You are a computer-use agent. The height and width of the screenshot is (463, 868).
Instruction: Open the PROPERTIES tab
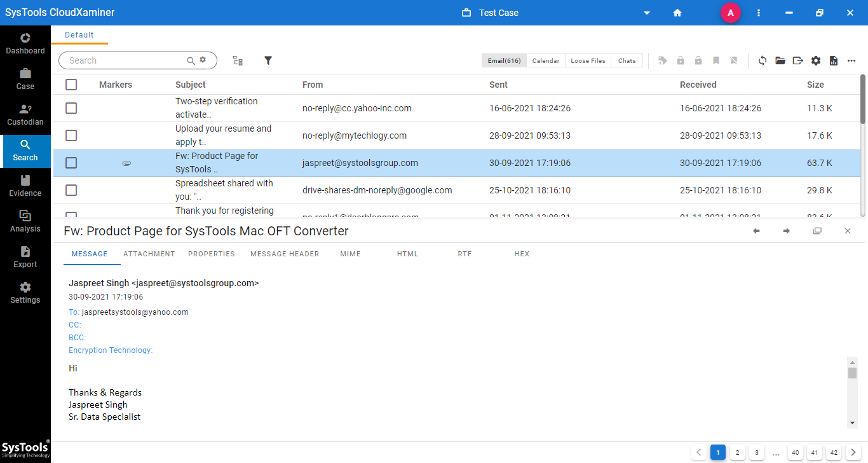pyautogui.click(x=212, y=254)
